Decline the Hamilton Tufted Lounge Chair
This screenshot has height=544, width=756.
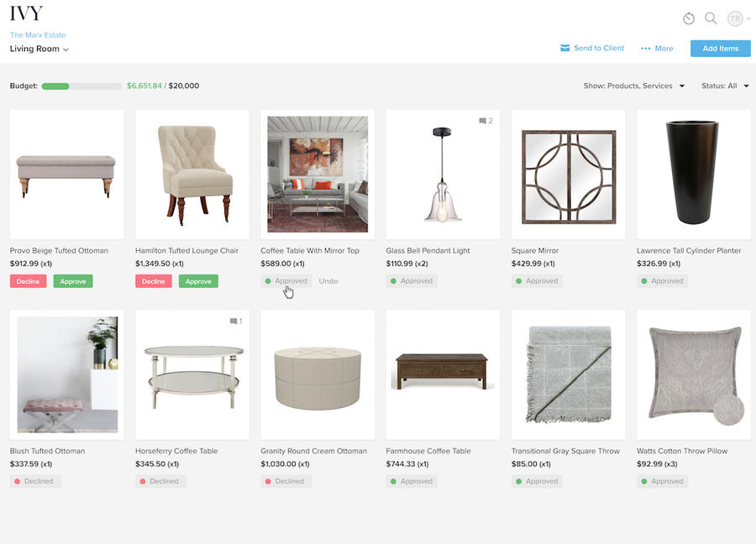tap(154, 281)
